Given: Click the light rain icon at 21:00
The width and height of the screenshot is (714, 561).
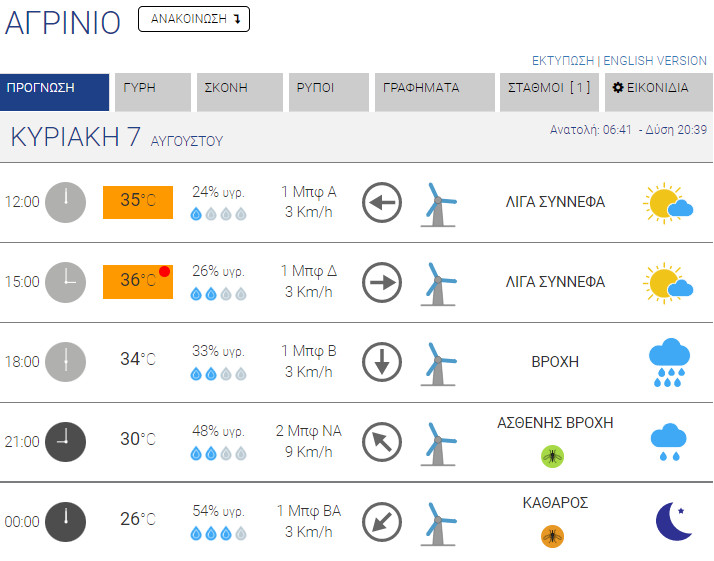Looking at the screenshot, I should tap(669, 442).
